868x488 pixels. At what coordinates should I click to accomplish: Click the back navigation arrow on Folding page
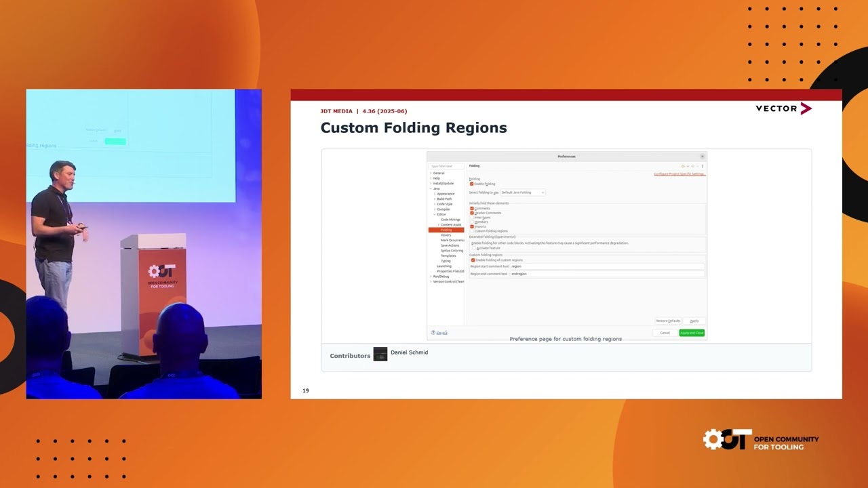pyautogui.click(x=683, y=166)
